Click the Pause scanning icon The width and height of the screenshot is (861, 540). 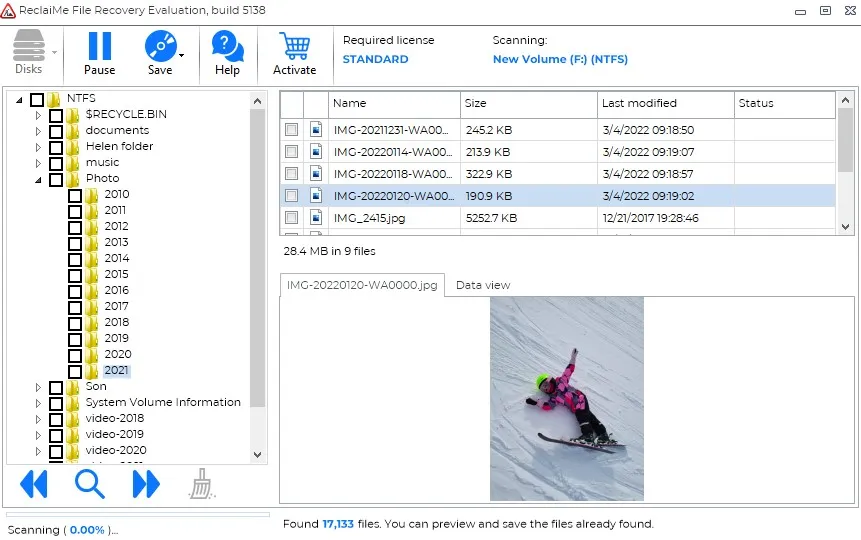pos(99,46)
